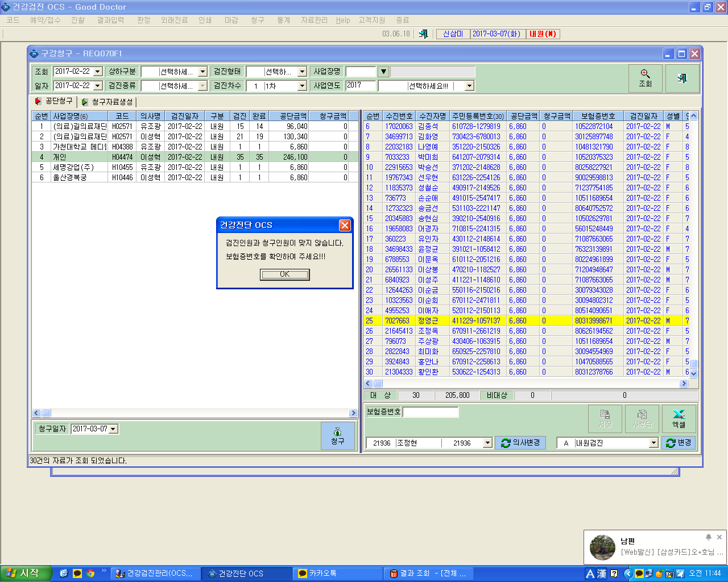Click the 변경 refresh button

[679, 443]
